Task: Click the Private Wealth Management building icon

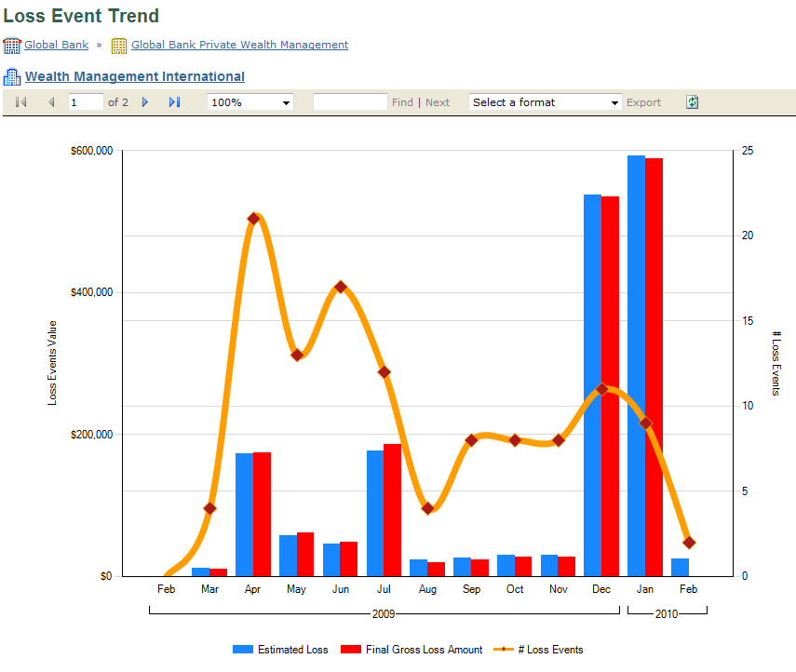Action: click(119, 46)
